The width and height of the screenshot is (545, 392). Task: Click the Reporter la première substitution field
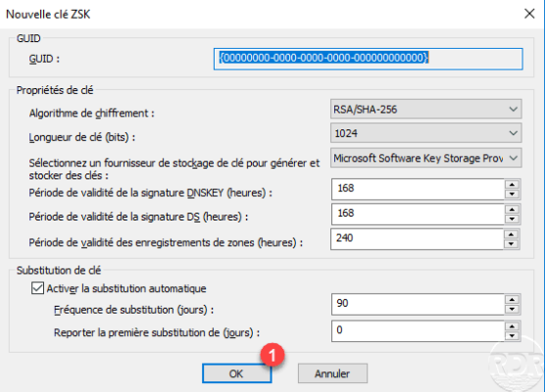click(418, 331)
